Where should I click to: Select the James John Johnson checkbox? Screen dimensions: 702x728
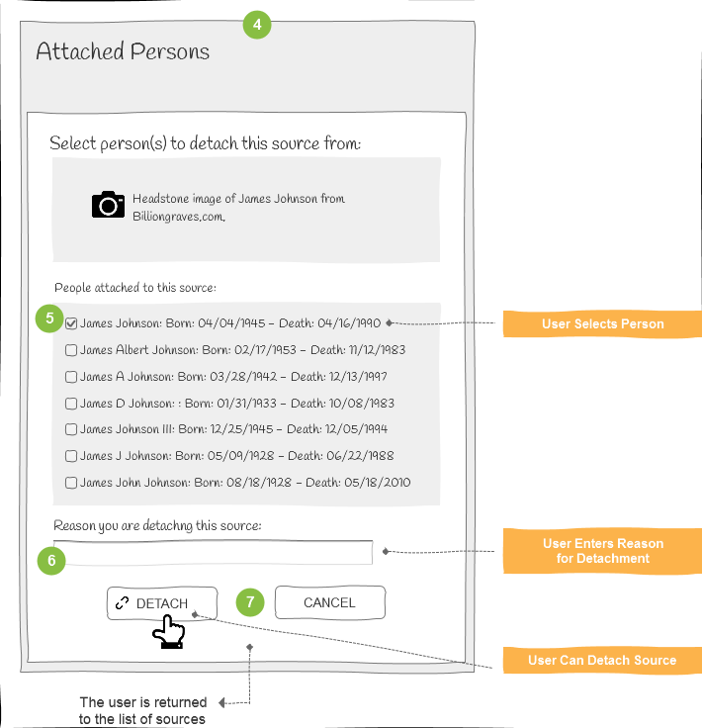click(x=71, y=483)
